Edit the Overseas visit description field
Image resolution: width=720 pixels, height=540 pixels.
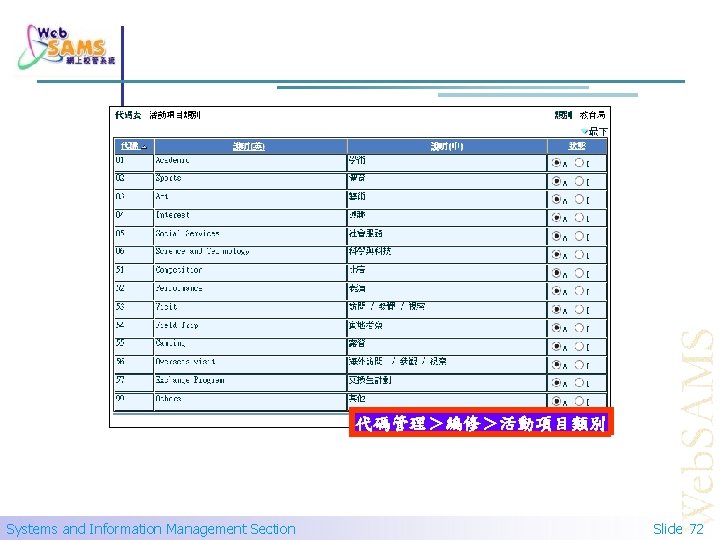click(x=250, y=365)
